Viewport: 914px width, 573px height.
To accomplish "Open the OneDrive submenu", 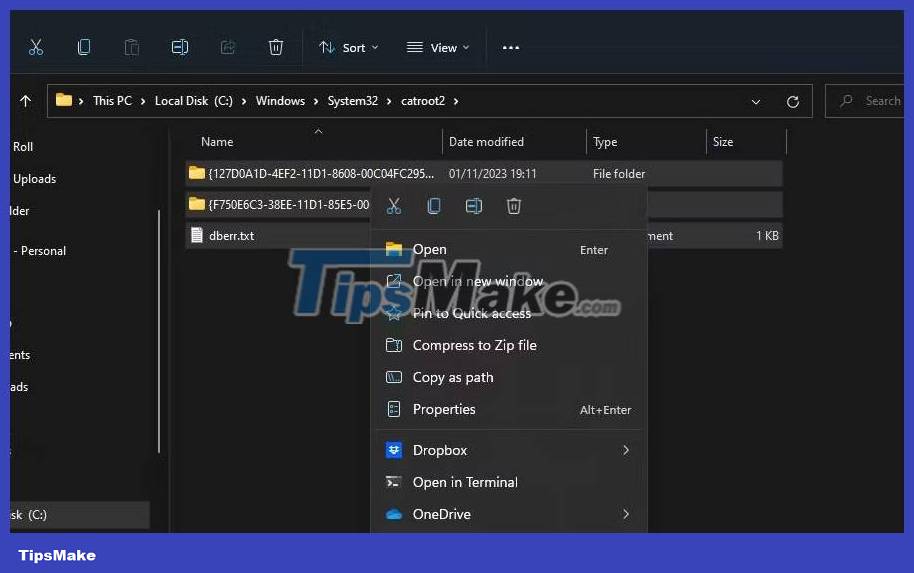I will (x=509, y=515).
